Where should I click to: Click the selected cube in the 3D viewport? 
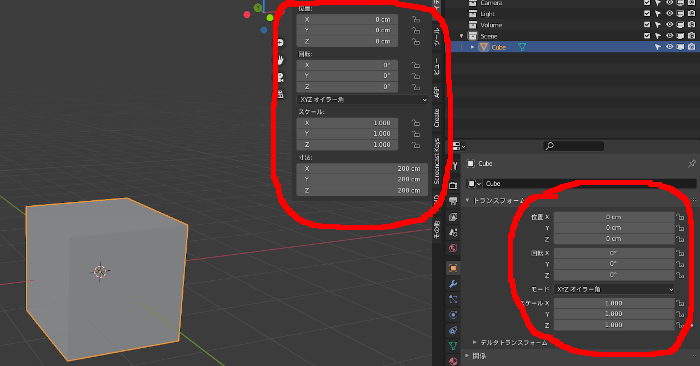107,279
